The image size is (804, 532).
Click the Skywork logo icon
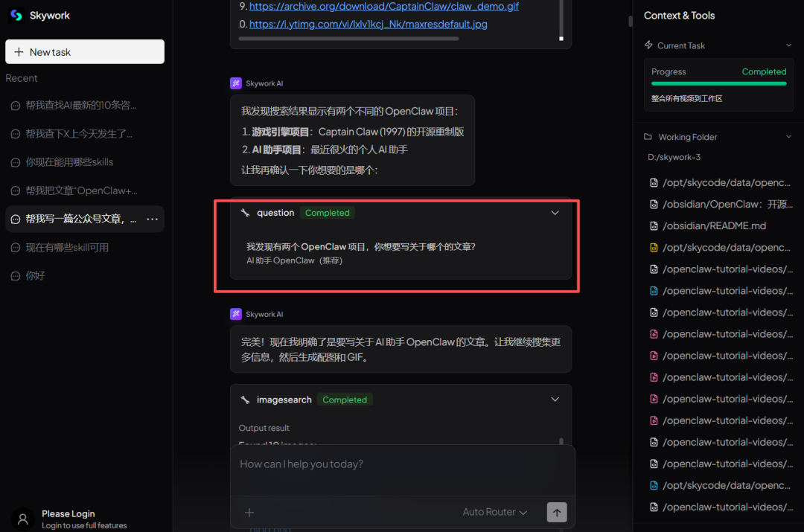pos(15,15)
